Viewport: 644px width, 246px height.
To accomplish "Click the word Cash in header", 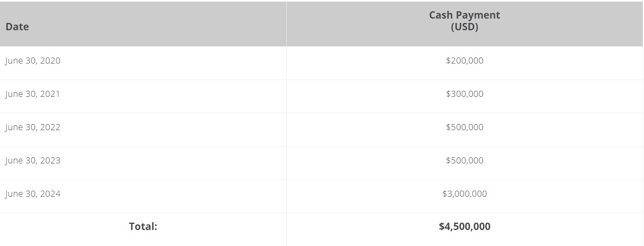I will pyautogui.click(x=441, y=15).
